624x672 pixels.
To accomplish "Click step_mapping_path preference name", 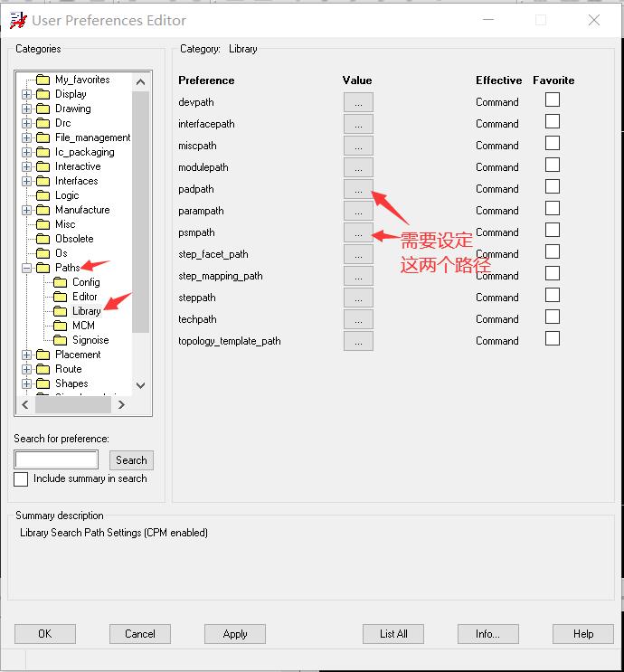I will click(x=221, y=276).
